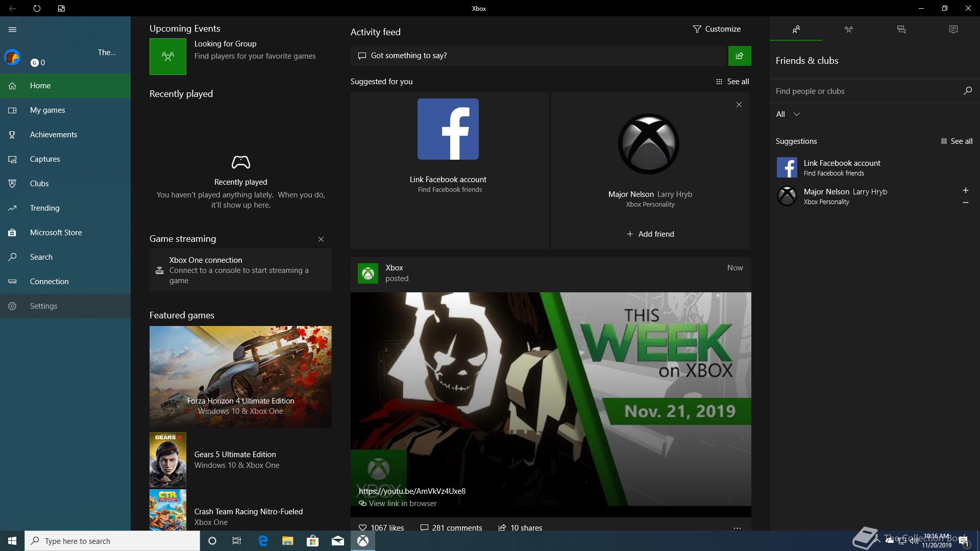980x551 pixels.
Task: Open the Major Nelson Xbox avatar in the feed
Action: coord(649,144)
